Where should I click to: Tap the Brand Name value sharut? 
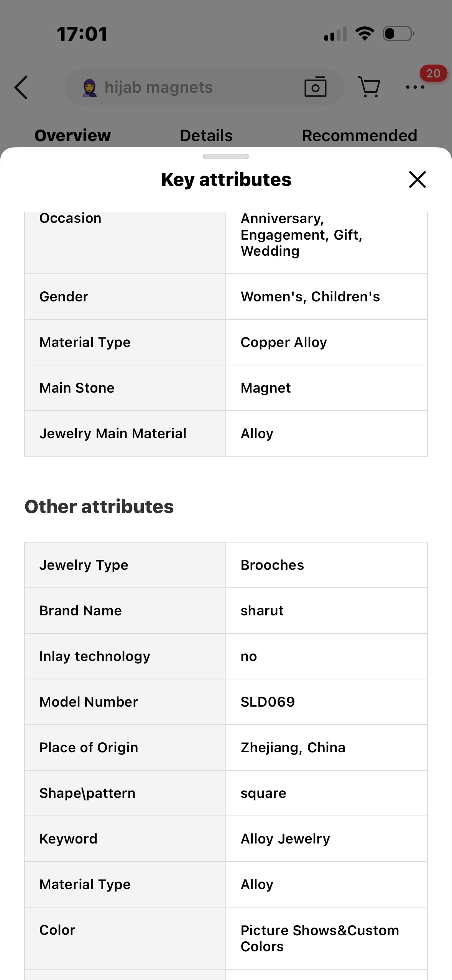[x=262, y=610]
